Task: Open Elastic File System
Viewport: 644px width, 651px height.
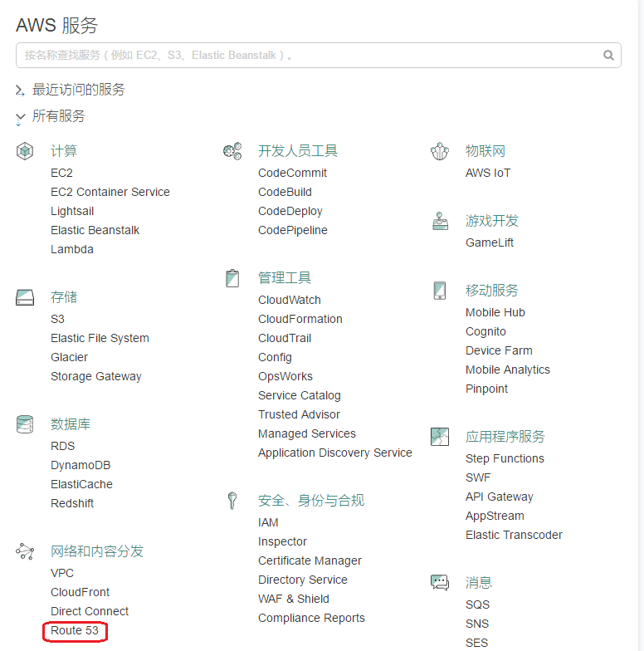Action: point(100,338)
